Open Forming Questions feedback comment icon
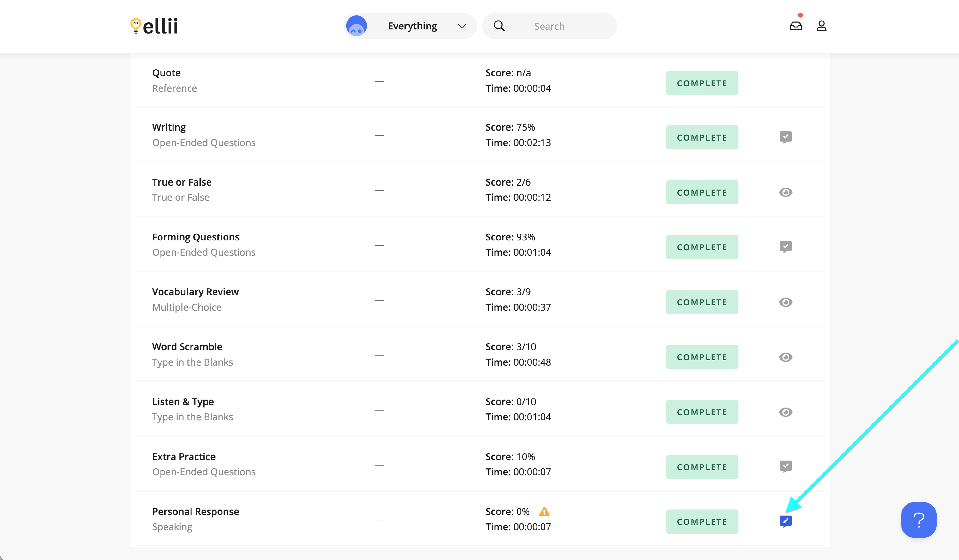The image size is (959, 560). coord(785,246)
